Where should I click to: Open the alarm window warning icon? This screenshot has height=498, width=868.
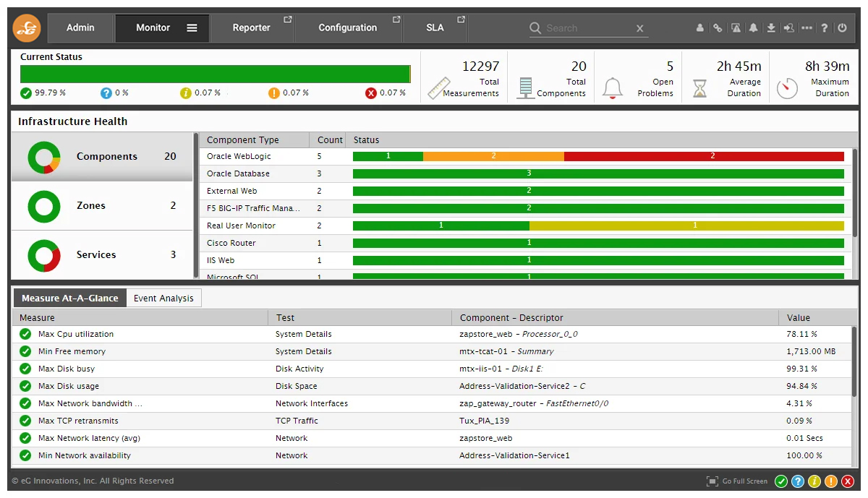(x=736, y=28)
